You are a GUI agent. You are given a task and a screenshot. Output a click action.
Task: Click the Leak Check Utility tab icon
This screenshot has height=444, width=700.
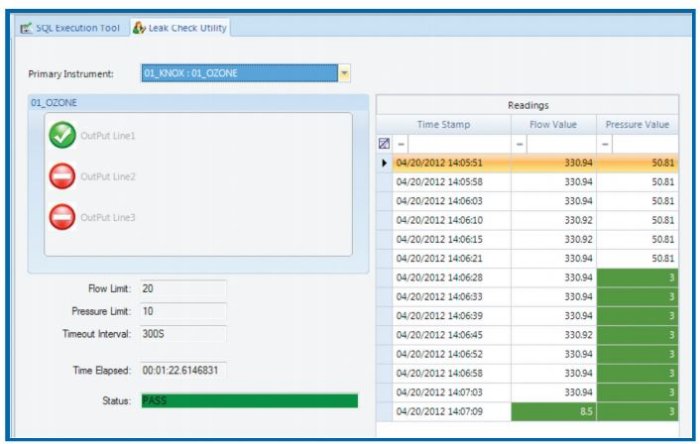tap(139, 28)
